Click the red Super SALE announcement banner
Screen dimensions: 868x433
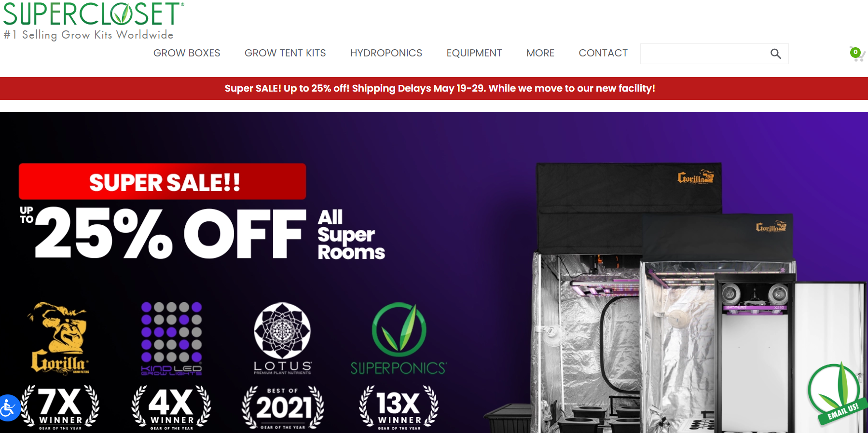pos(434,88)
